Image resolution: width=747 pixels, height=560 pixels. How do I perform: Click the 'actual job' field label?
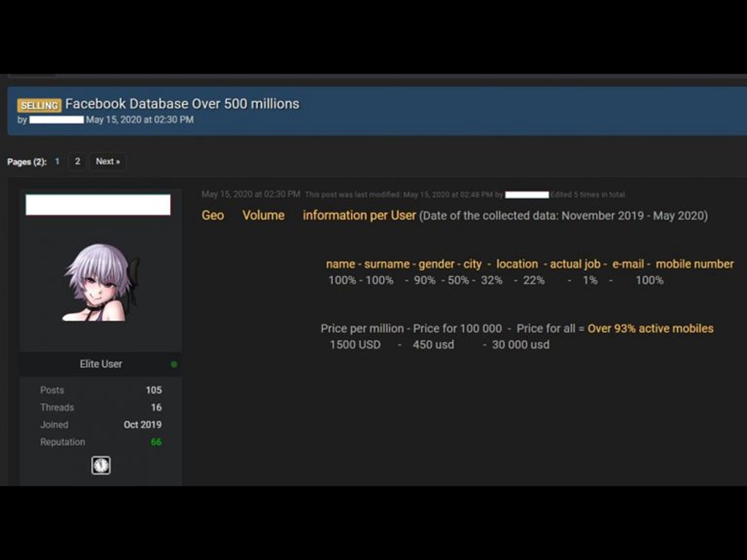pyautogui.click(x=575, y=264)
